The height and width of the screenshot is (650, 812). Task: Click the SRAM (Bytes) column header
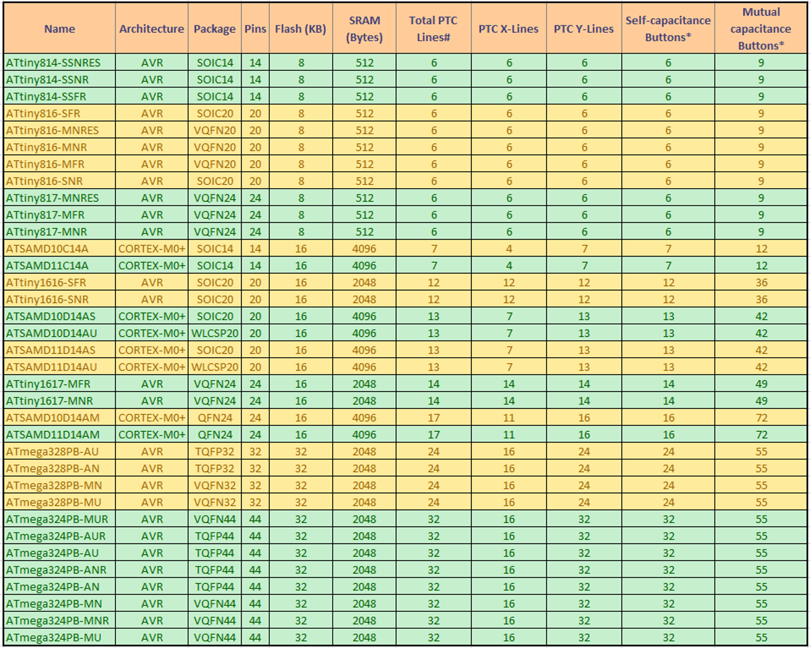364,28
